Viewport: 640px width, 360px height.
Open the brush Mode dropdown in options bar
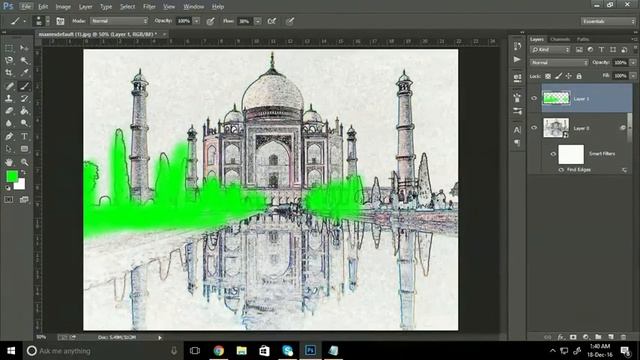[119, 21]
